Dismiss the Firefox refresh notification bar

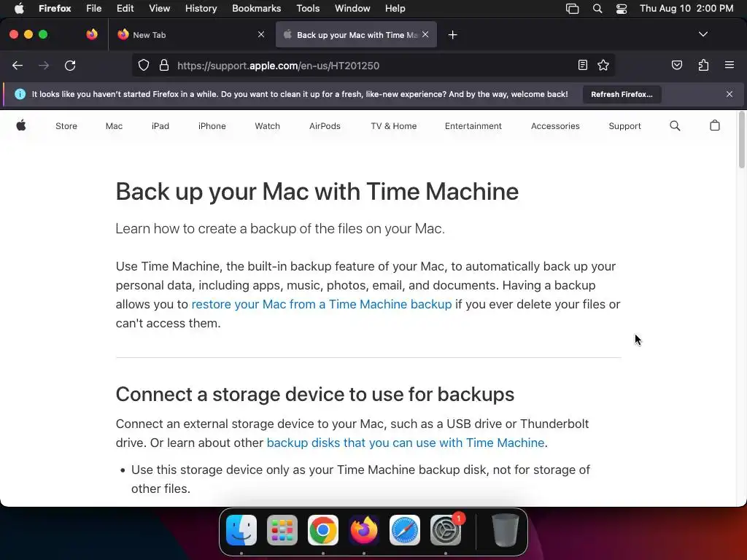tap(729, 94)
